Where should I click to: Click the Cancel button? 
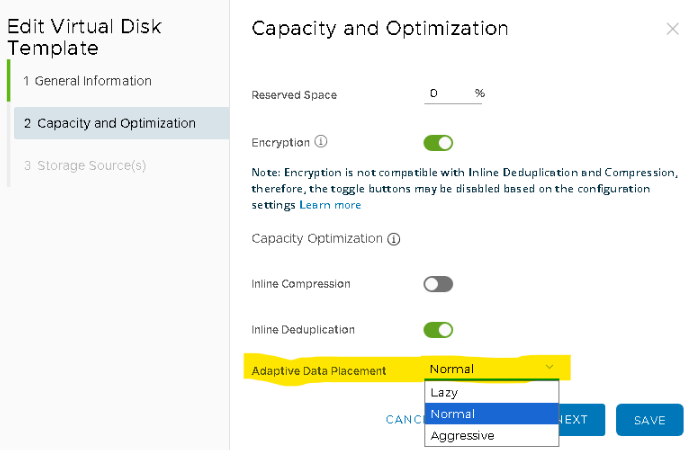(405, 420)
